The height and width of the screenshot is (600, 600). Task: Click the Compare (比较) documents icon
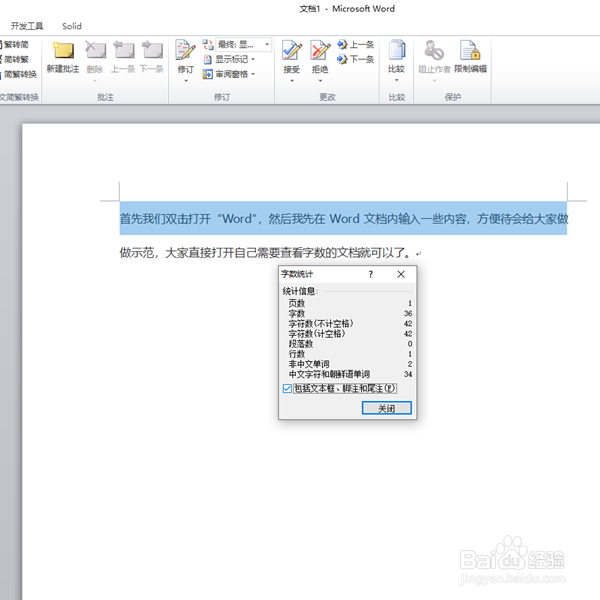pyautogui.click(x=396, y=50)
